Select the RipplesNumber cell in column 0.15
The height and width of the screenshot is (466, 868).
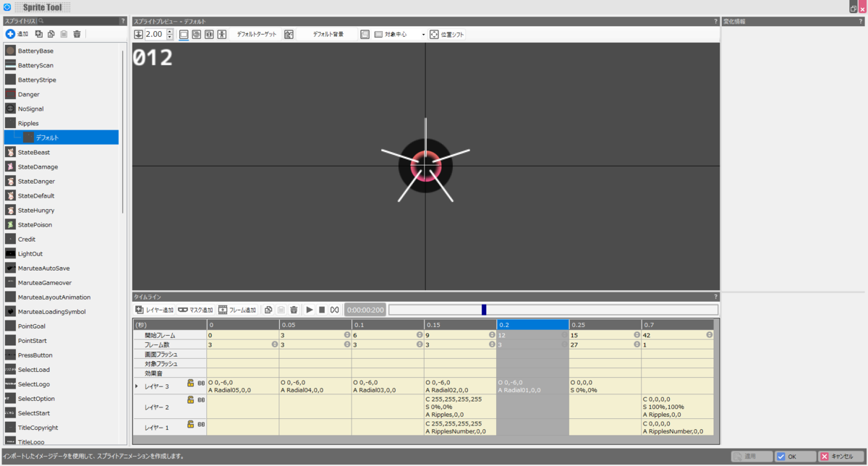click(460, 427)
